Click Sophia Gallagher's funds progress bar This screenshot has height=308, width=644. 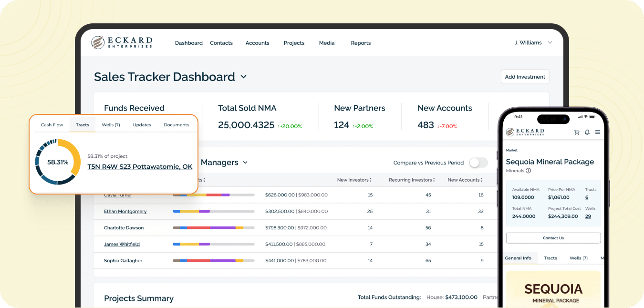click(x=214, y=261)
